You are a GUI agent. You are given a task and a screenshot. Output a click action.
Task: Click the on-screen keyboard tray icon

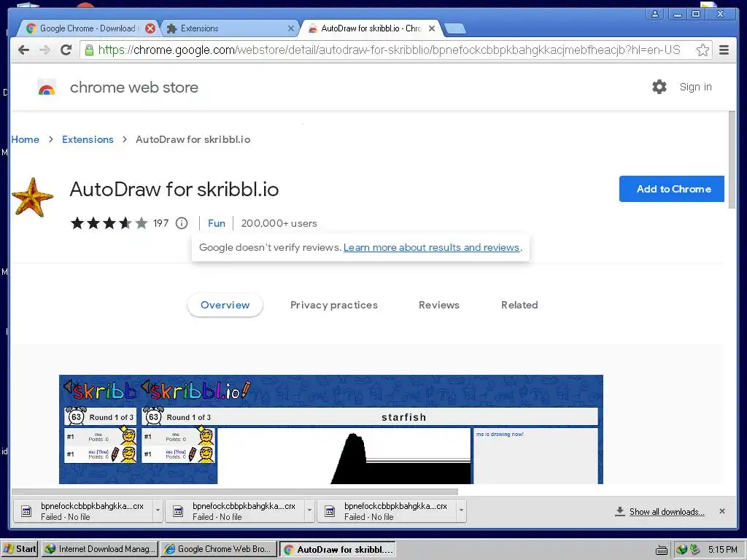coord(661,550)
